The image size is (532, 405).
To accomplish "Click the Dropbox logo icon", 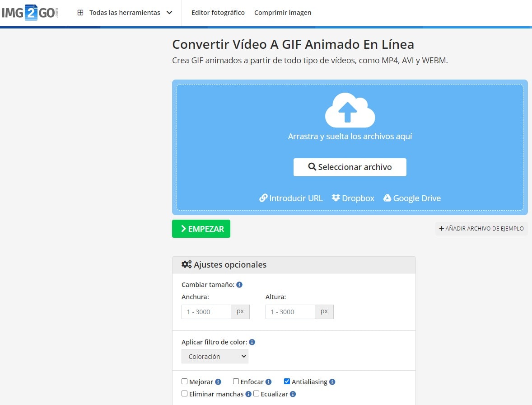I will coord(336,198).
